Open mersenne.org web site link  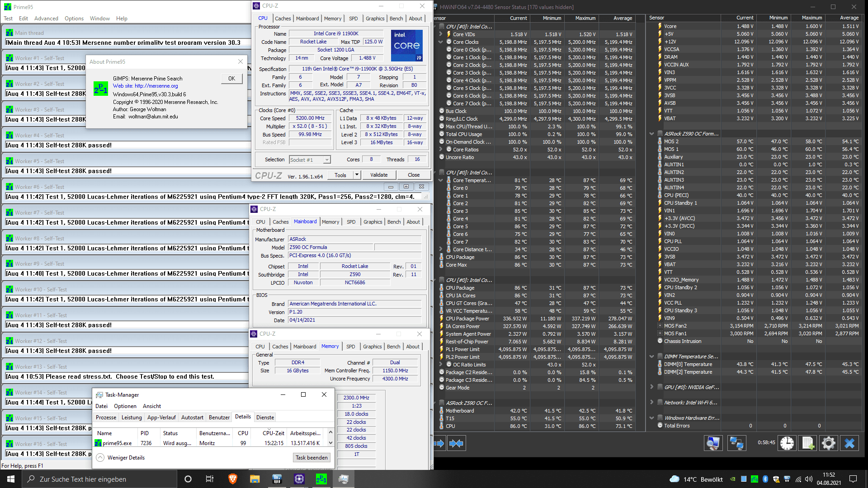(x=156, y=86)
